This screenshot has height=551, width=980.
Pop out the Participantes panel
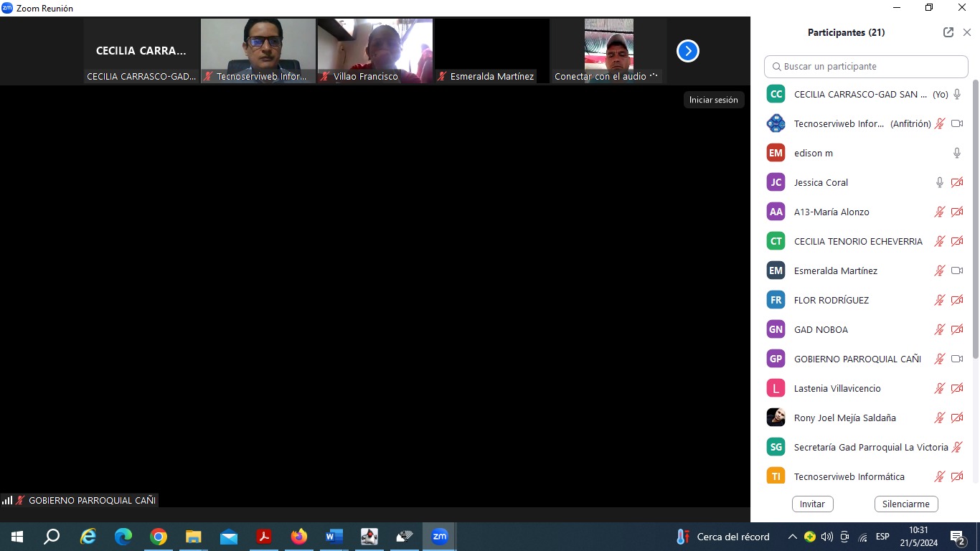coord(948,32)
